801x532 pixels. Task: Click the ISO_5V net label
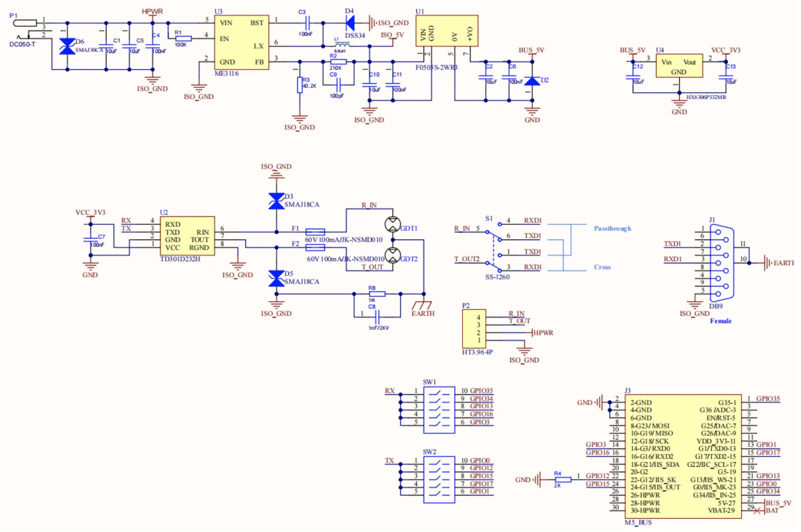(x=392, y=35)
